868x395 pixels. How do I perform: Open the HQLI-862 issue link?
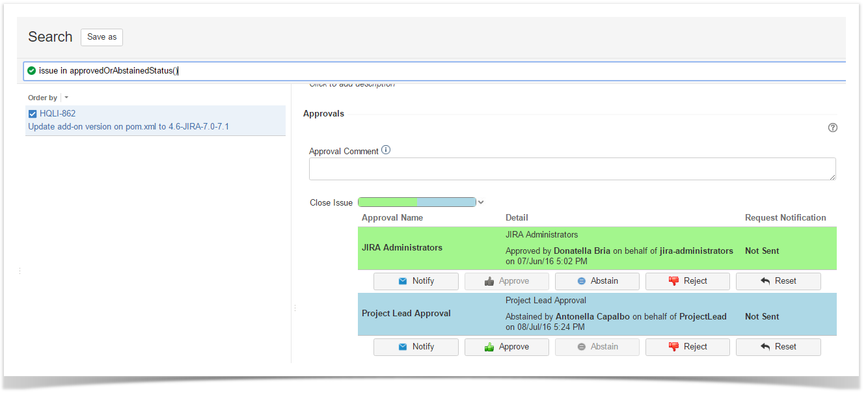tap(57, 114)
